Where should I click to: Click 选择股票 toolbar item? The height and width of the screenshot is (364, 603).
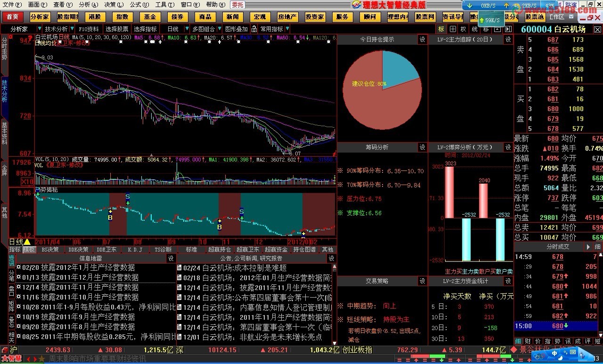pyautogui.click(x=117, y=29)
